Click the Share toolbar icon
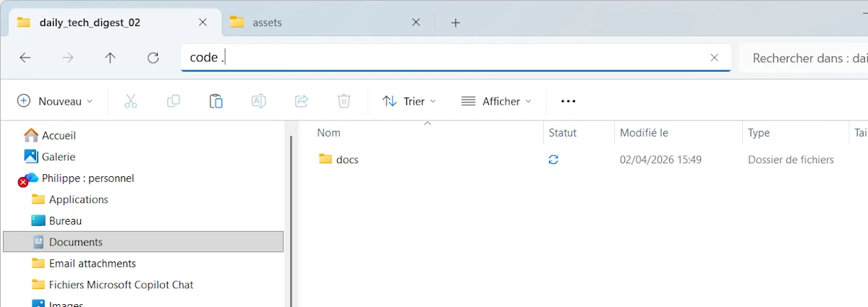 [302, 101]
